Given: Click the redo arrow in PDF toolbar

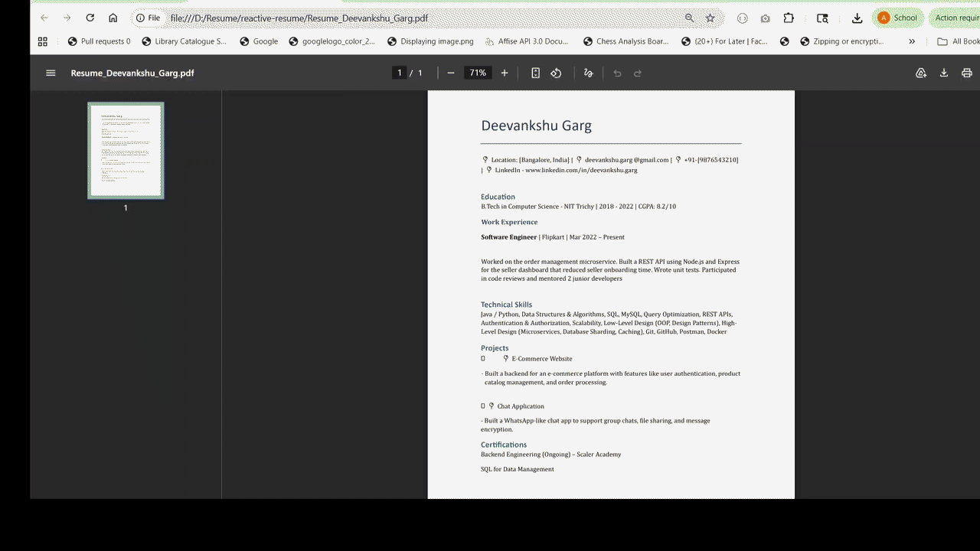Looking at the screenshot, I should pos(638,73).
